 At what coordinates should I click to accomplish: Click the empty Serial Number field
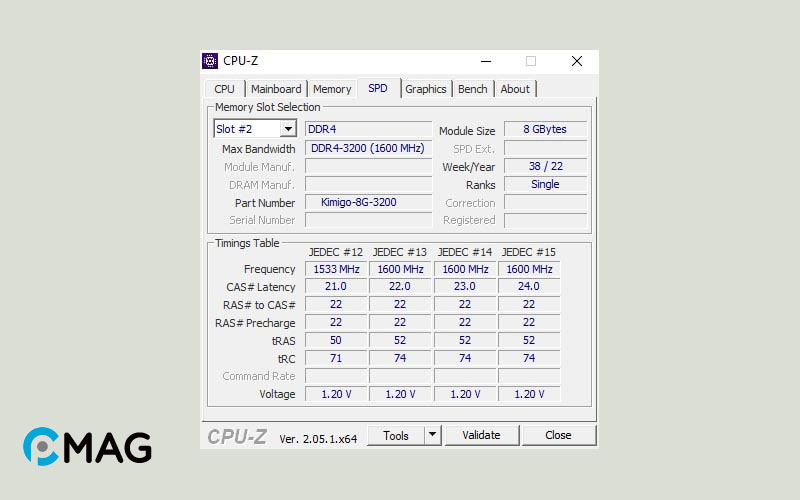368,220
